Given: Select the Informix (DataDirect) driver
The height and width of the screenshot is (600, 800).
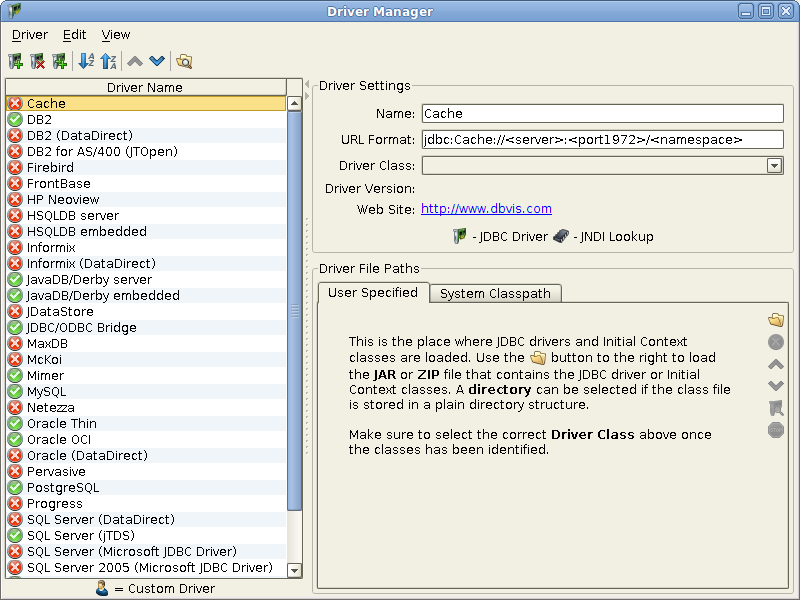Looking at the screenshot, I should [x=146, y=263].
